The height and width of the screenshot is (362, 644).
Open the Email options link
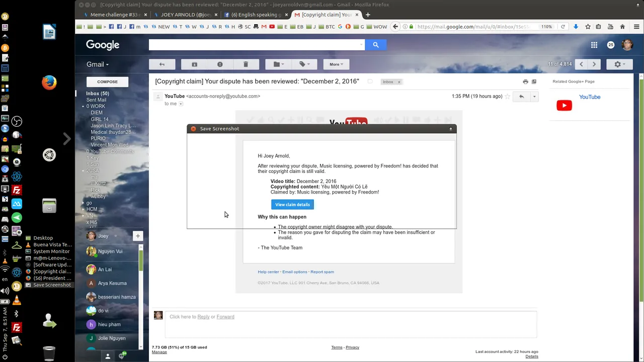coord(295,272)
